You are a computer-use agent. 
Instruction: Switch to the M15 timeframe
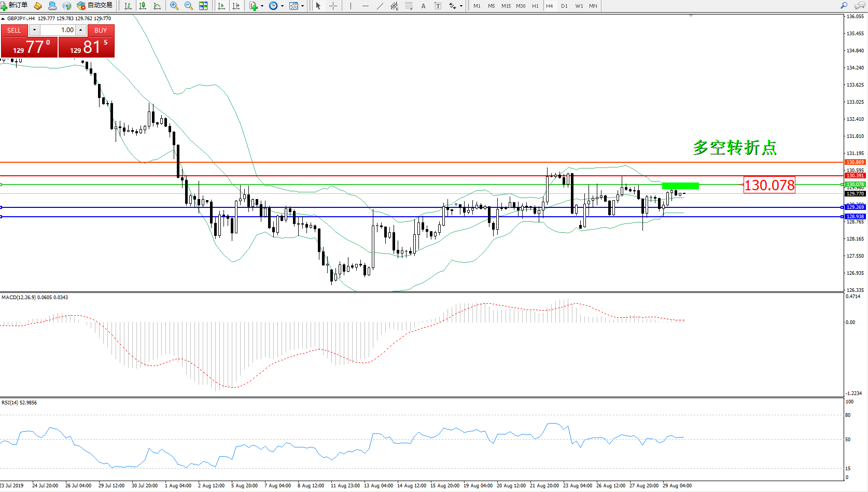point(506,6)
